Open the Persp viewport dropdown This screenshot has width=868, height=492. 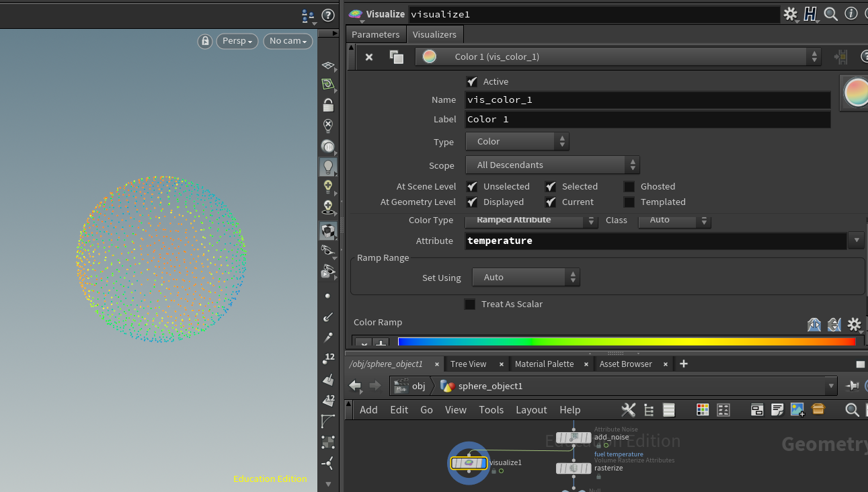237,41
